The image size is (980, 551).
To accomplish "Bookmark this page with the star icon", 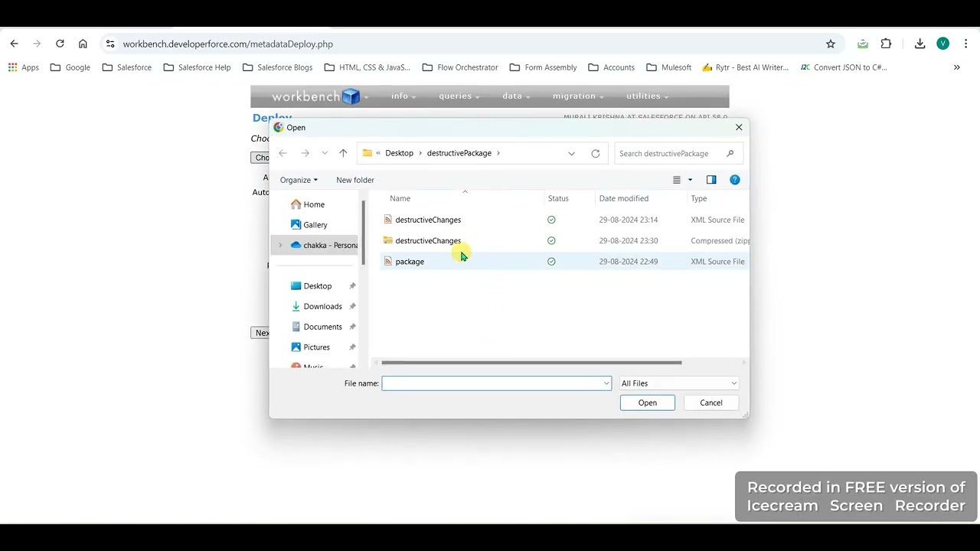I will click(x=831, y=44).
